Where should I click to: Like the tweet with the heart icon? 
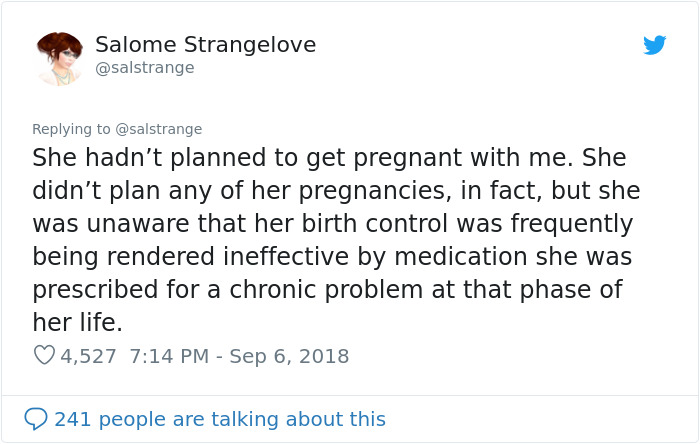pos(44,355)
